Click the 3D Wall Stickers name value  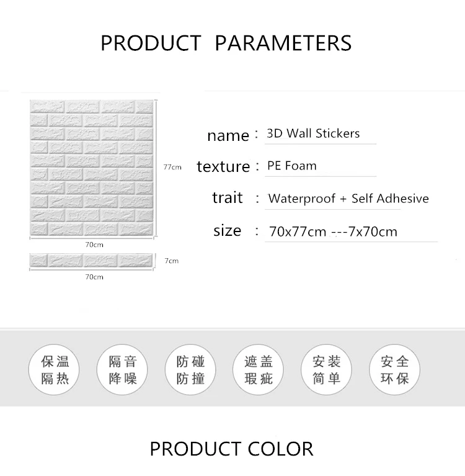313,133
